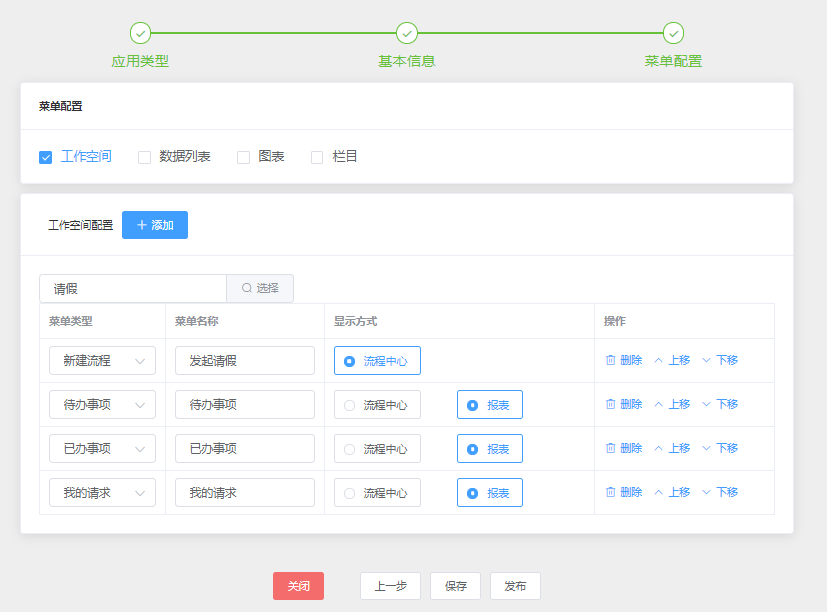This screenshot has width=827, height=612.
Task: Expand the 已办事项 menu type dropdown
Action: pyautogui.click(x=102, y=448)
